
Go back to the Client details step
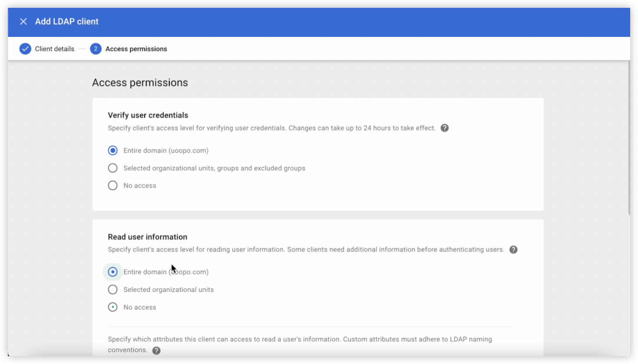click(55, 49)
